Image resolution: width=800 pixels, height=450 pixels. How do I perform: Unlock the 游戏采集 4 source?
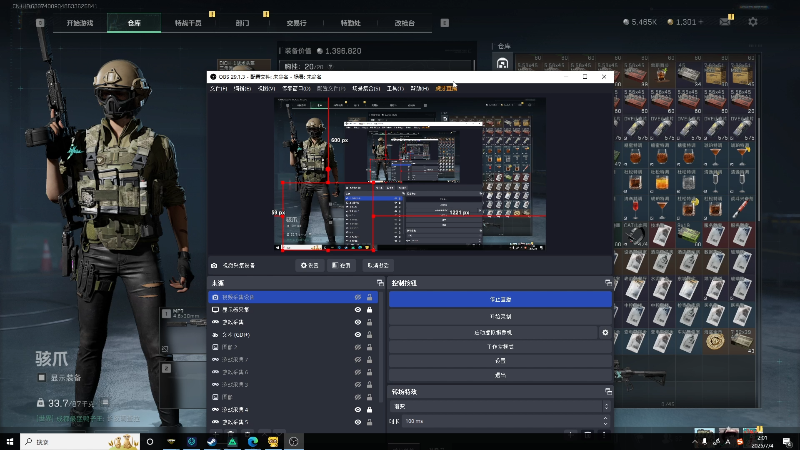[x=369, y=410]
